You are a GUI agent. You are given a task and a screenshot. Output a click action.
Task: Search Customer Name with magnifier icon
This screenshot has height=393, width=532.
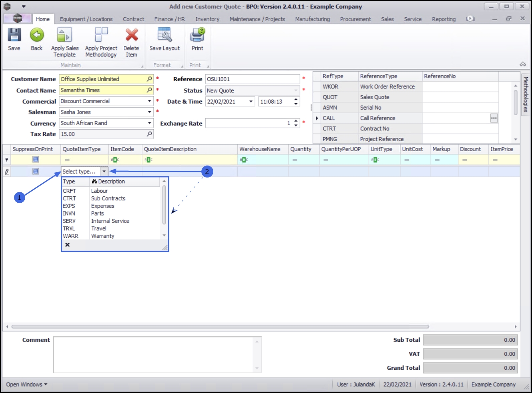pyautogui.click(x=149, y=79)
